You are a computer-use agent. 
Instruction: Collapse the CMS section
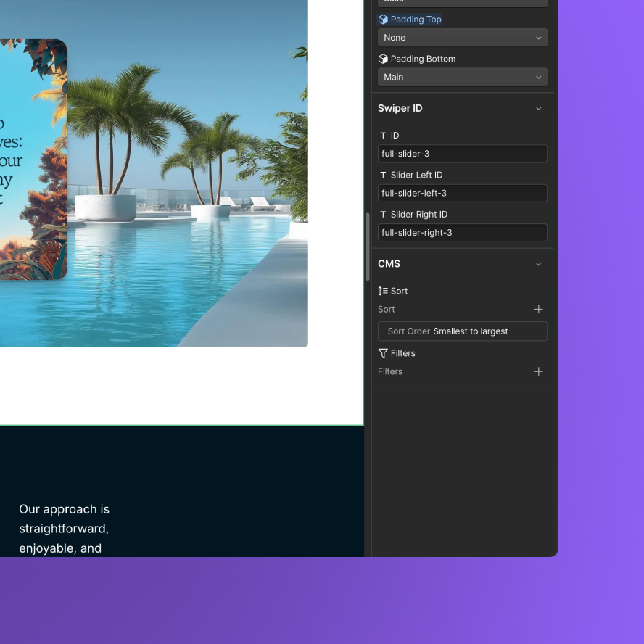(x=538, y=264)
